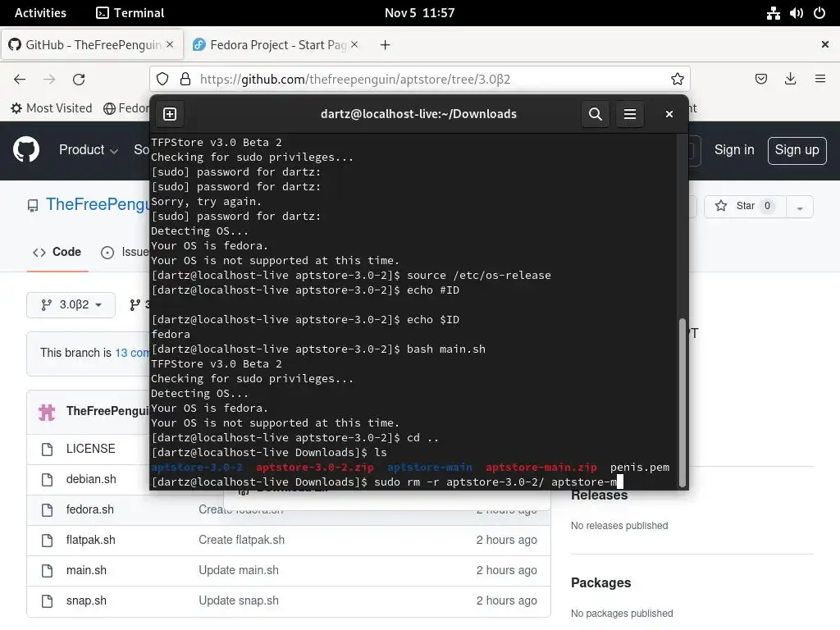Click the GitHub octocat logo
Screen dimensions: 840x630
click(26, 149)
